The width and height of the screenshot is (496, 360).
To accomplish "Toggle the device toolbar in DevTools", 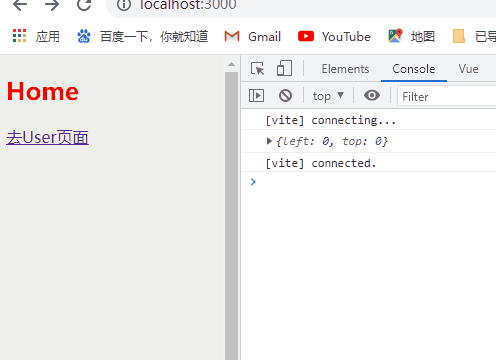I will tap(284, 68).
